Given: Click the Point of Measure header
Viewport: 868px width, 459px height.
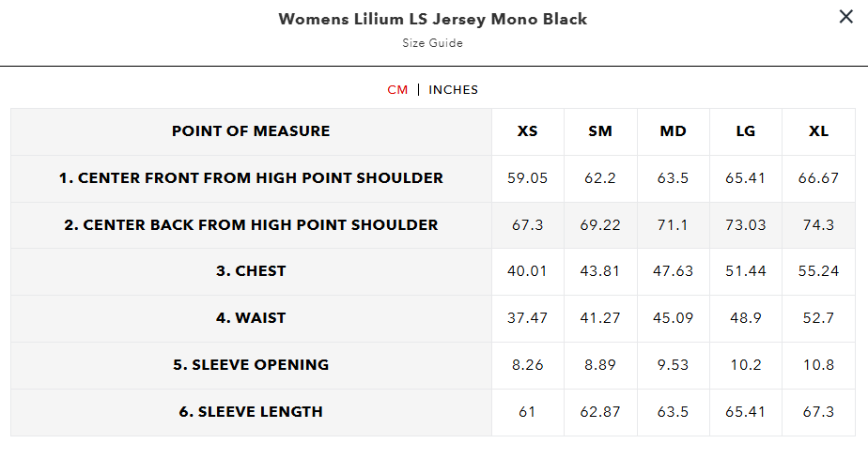Looking at the screenshot, I should 251,131.
